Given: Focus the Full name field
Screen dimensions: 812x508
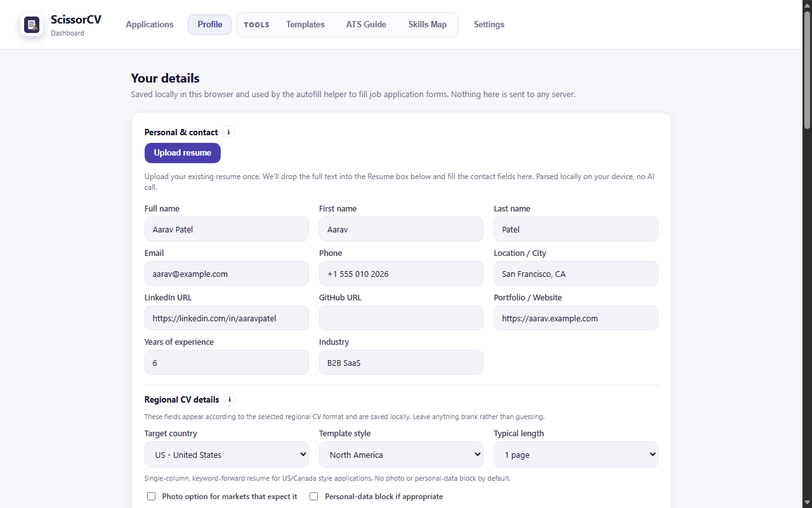Looking at the screenshot, I should click(226, 229).
